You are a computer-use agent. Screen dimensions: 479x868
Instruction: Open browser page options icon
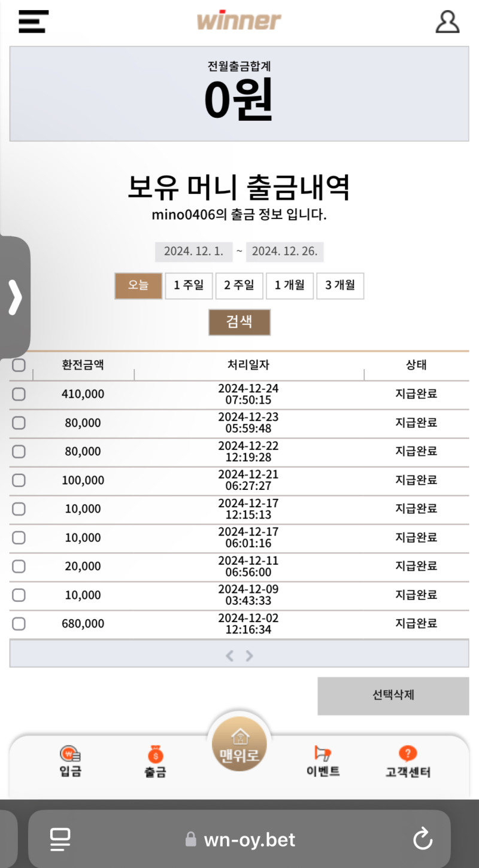pos(60,839)
